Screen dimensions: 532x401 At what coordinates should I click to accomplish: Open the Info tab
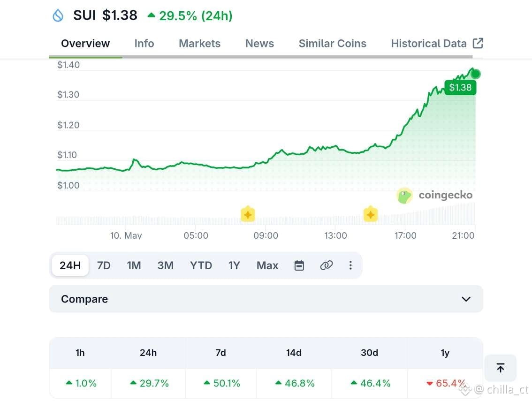[144, 44]
